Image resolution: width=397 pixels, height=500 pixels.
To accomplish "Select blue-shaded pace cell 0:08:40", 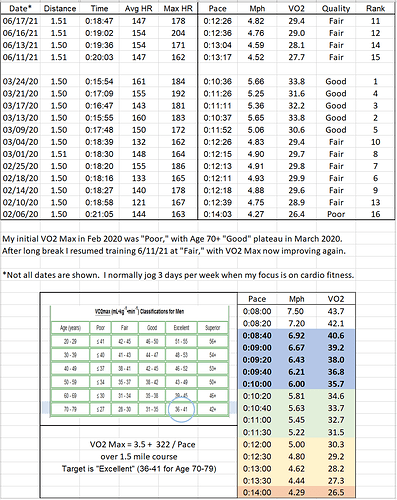I will pyautogui.click(x=257, y=336).
